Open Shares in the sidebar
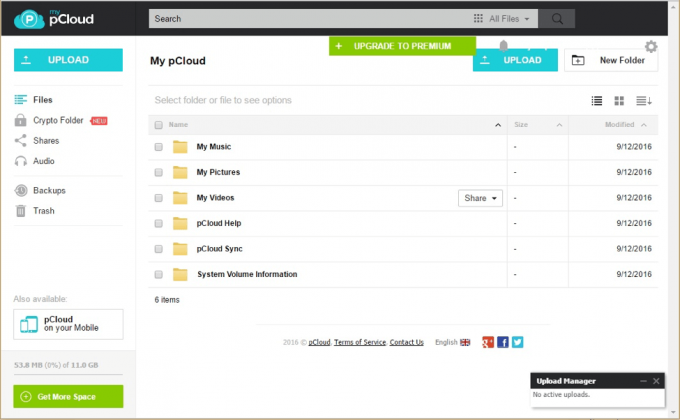The width and height of the screenshot is (680, 420). (37, 141)
